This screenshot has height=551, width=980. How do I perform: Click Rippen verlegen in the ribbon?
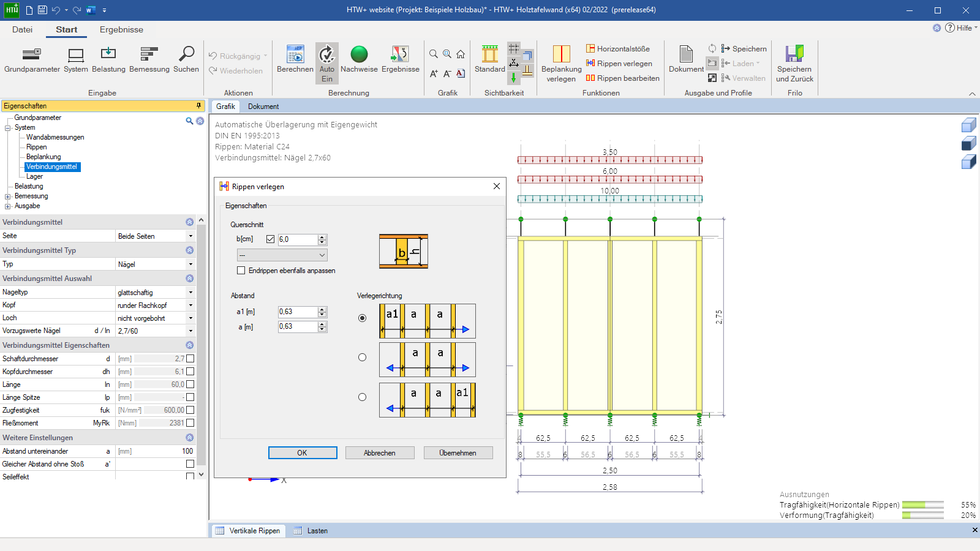[x=619, y=63]
